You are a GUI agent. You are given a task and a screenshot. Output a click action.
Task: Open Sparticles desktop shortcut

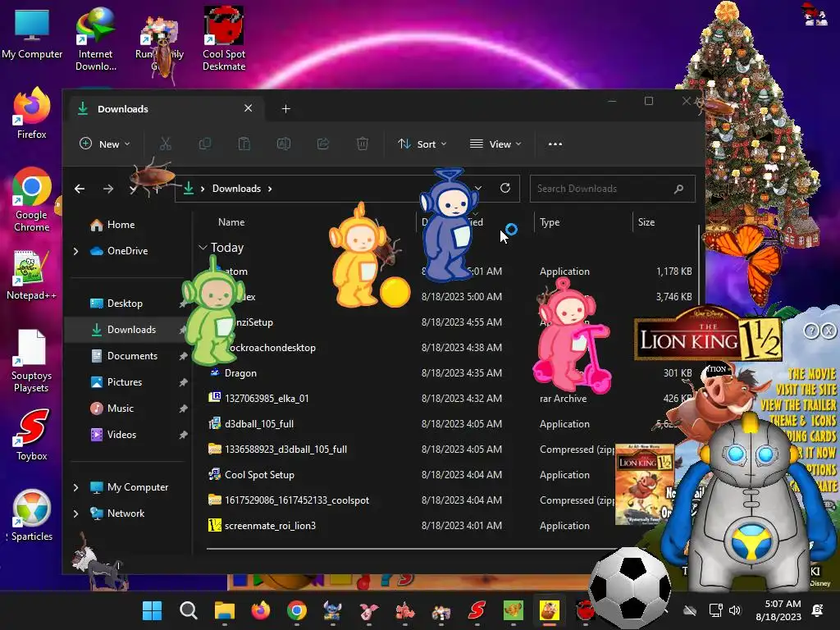32,515
